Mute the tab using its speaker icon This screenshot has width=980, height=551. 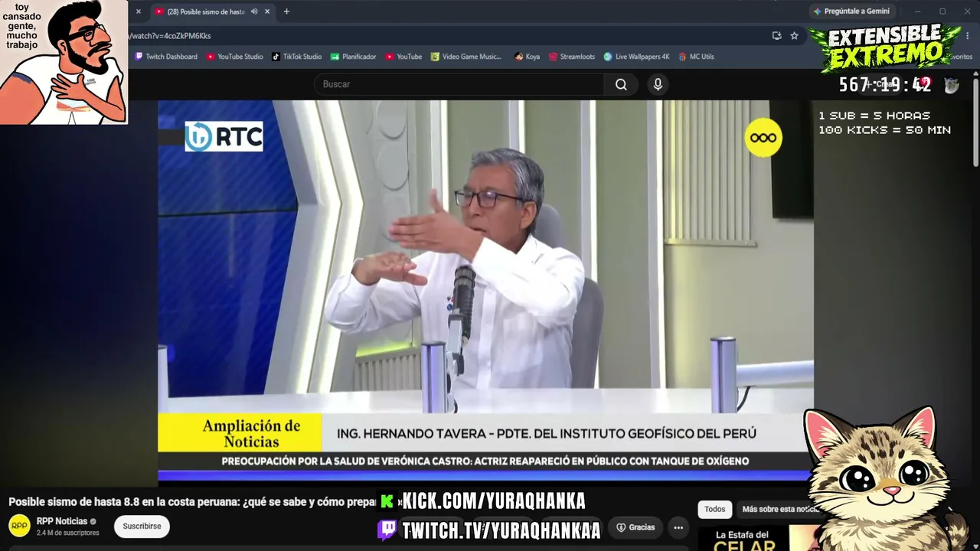pos(254,11)
